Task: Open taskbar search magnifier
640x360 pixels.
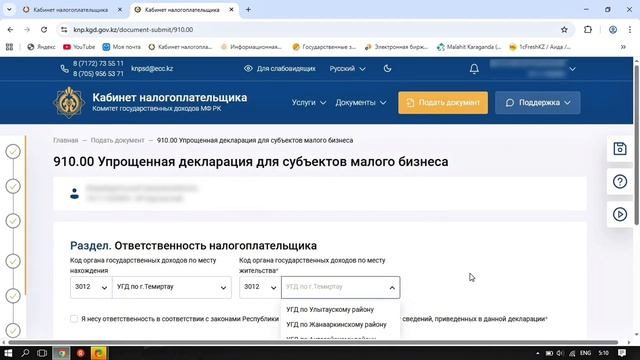Action: pyautogui.click(x=25, y=353)
